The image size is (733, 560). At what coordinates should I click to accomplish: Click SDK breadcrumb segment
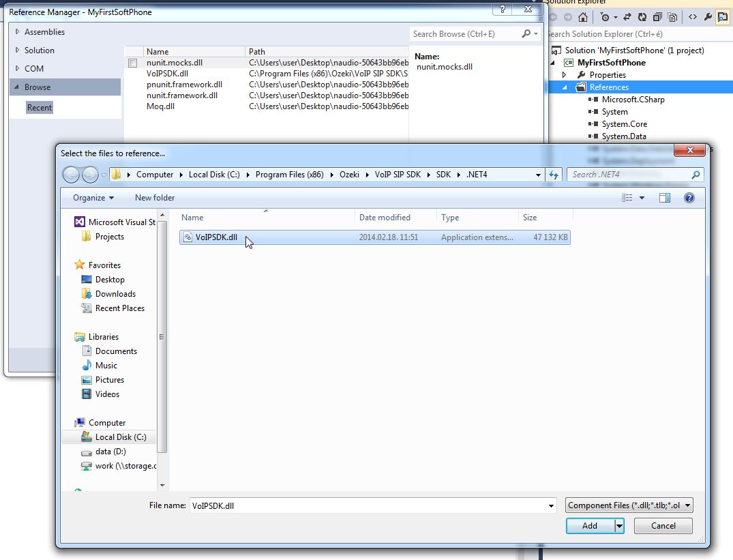(444, 175)
